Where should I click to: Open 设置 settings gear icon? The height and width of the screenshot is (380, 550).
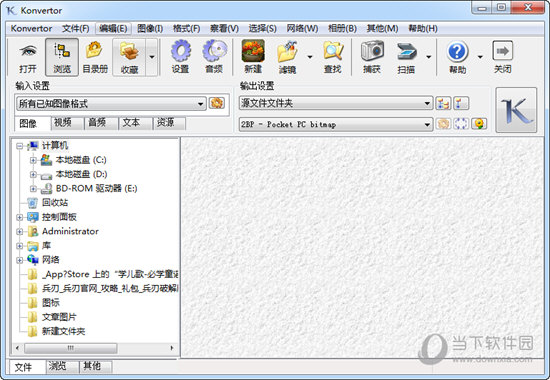[x=181, y=51]
